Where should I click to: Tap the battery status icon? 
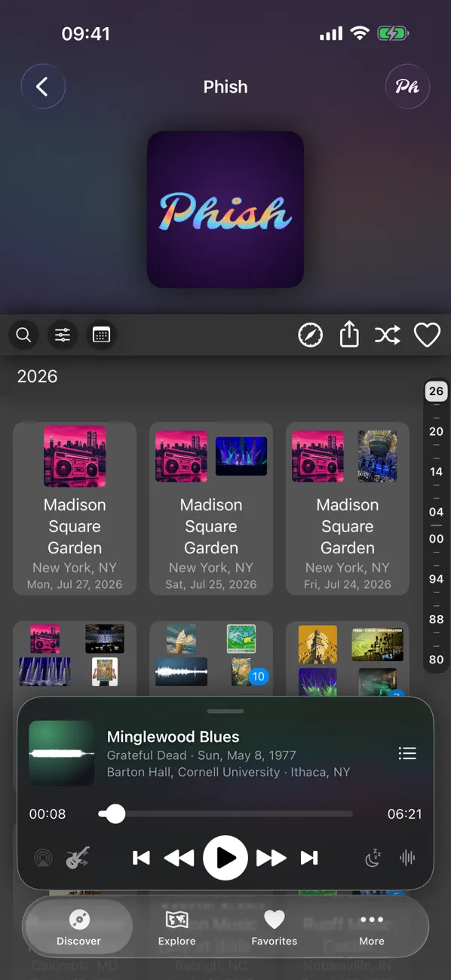(393, 33)
